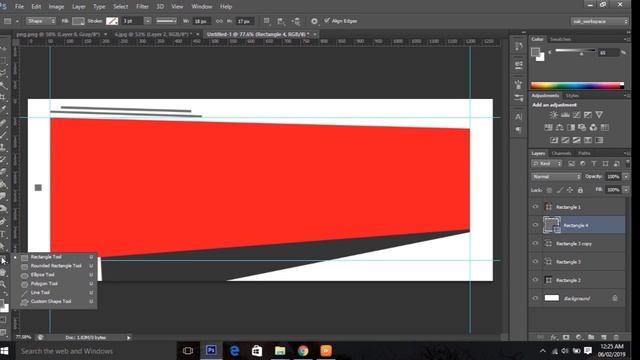Pick the Line Tool
Screen dimensions: 640x360
click(x=54, y=293)
